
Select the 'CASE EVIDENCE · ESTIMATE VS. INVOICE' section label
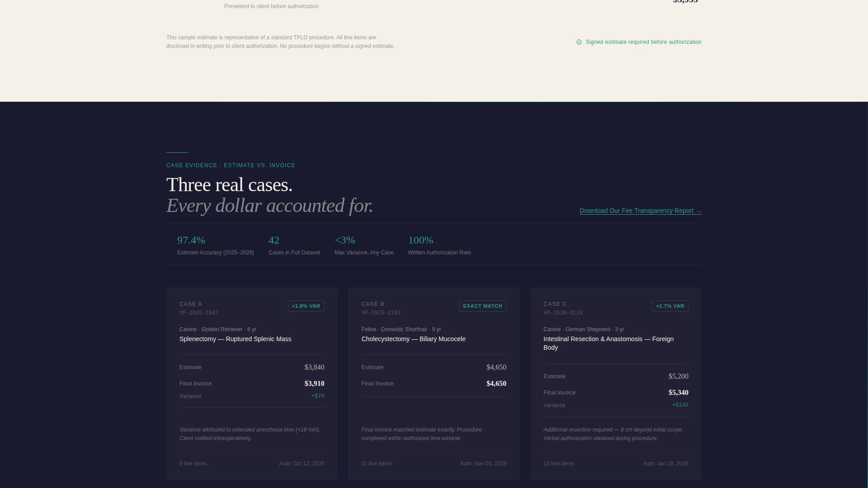(231, 165)
